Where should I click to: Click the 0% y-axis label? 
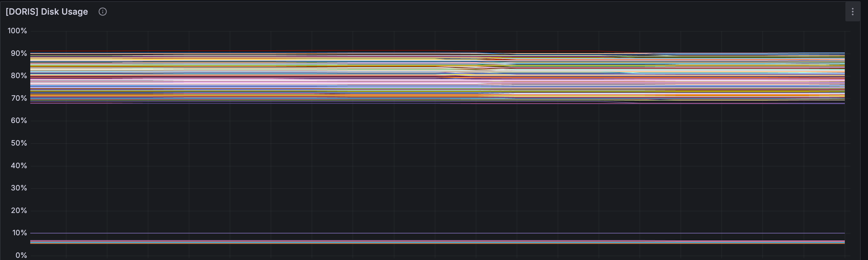[x=21, y=255]
